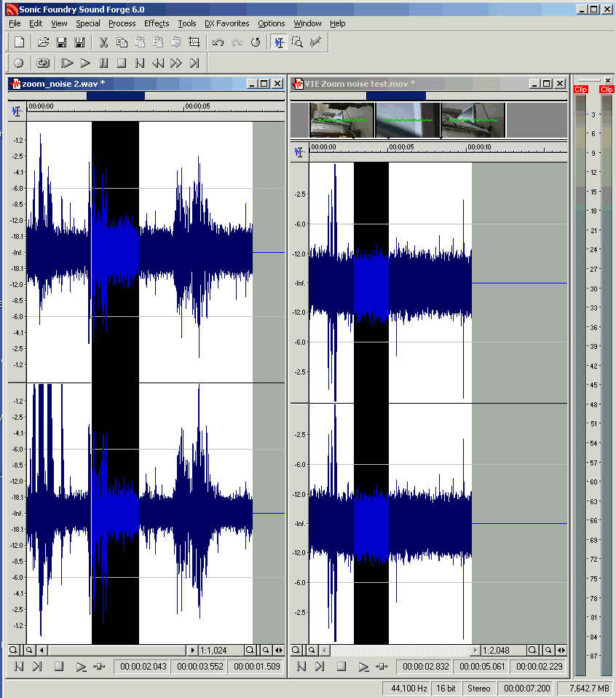Click Play in zoom_noise 2.wav window
Screen dimensions: 616x698
click(x=81, y=666)
